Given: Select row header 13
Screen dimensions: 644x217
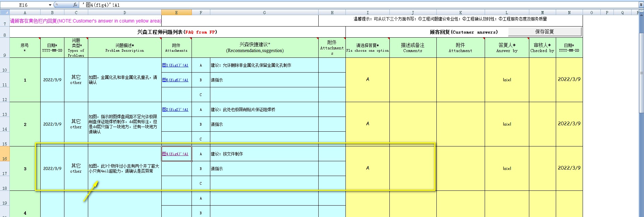Looking at the screenshot, I should (x=5, y=110).
